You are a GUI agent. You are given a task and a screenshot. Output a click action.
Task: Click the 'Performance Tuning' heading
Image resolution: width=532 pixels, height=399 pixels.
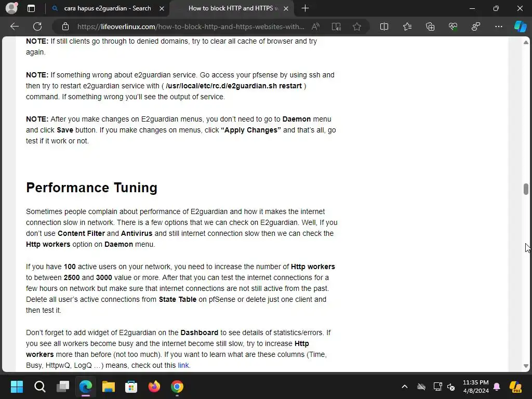[91, 188]
